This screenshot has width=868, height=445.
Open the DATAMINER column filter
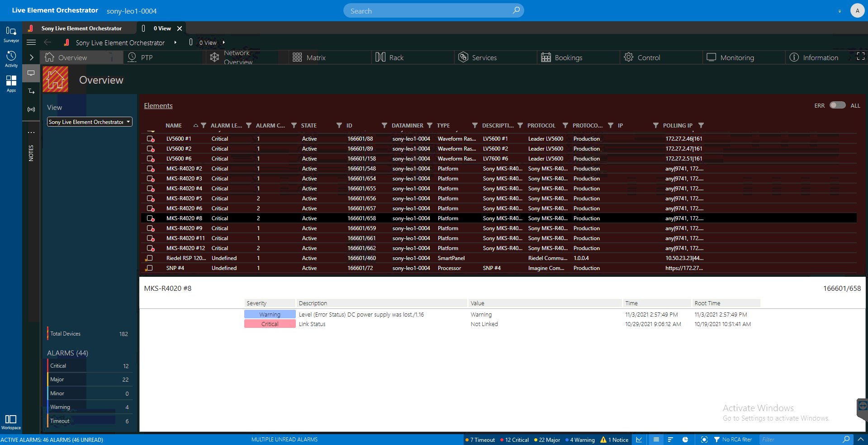(x=430, y=125)
